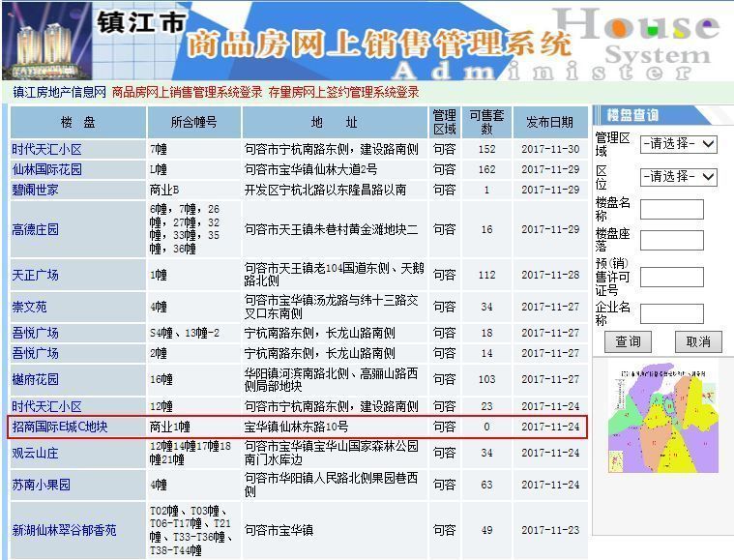Click date 2017-11-23
The image size is (734, 560).
[x=550, y=530]
